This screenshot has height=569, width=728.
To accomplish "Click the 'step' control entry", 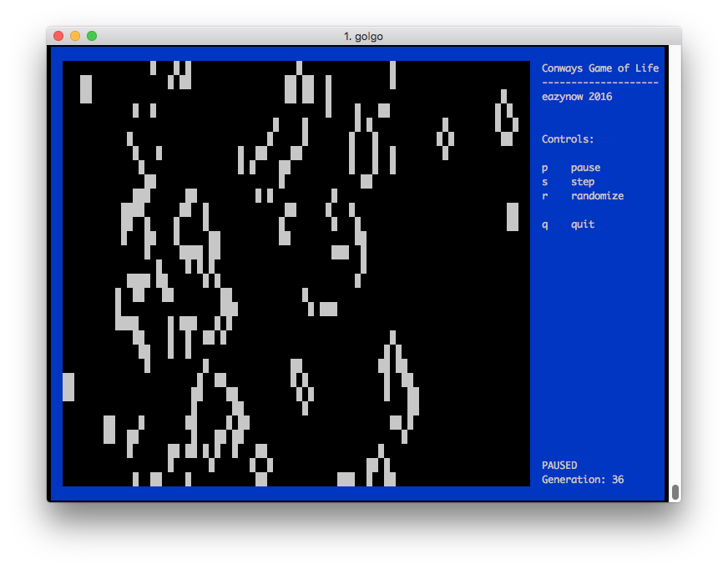I will [x=583, y=182].
